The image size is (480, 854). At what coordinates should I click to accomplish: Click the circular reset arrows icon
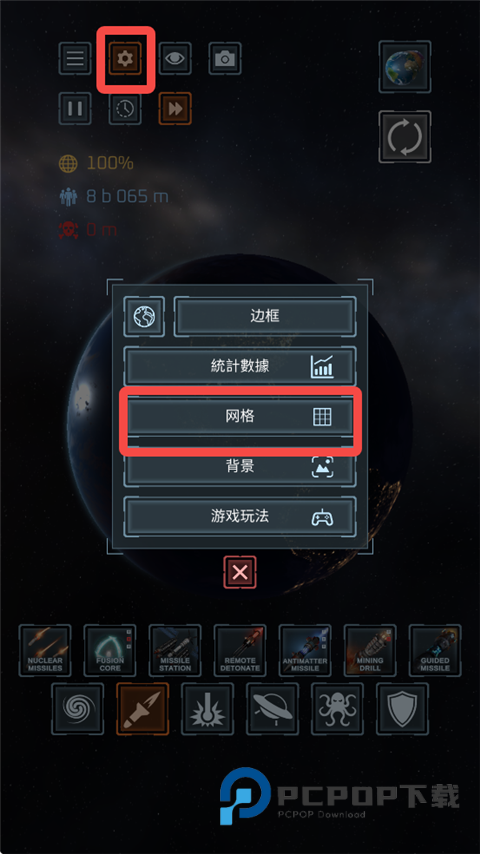[405, 137]
